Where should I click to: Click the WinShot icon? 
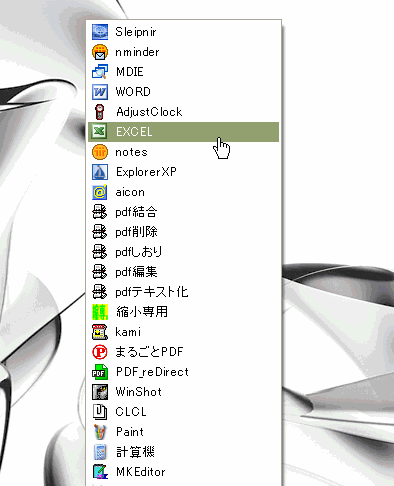pos(100,392)
